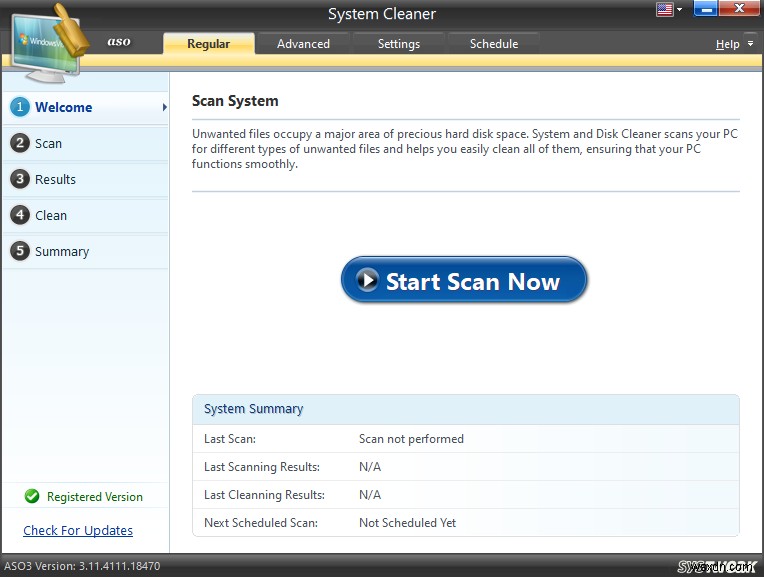Click the Welcome step arrow indicator
Image resolution: width=764 pixels, height=577 pixels.
tap(165, 107)
